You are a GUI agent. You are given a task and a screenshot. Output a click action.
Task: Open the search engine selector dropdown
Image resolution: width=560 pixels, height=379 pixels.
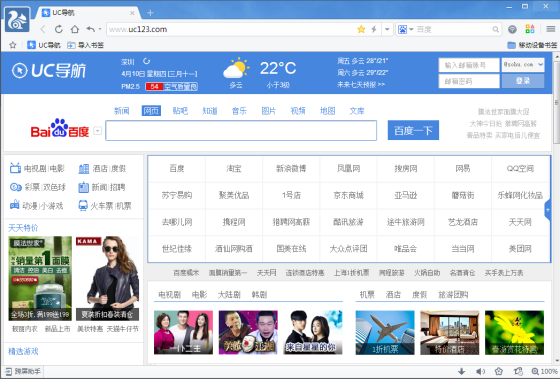click(405, 29)
